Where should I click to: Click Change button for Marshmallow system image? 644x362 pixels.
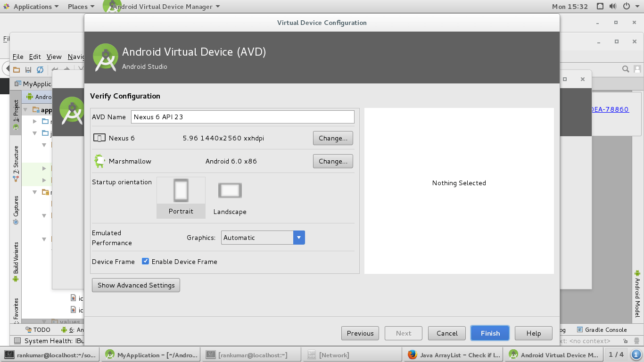click(x=333, y=161)
